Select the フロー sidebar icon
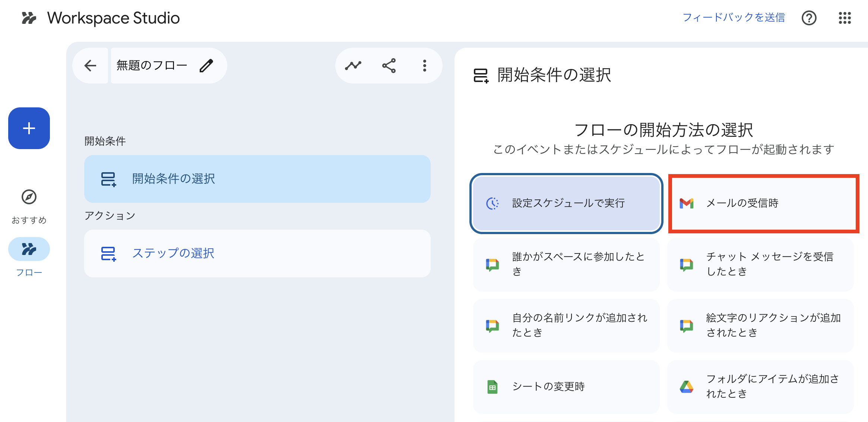Viewport: 868px width, 422px height. tap(29, 249)
